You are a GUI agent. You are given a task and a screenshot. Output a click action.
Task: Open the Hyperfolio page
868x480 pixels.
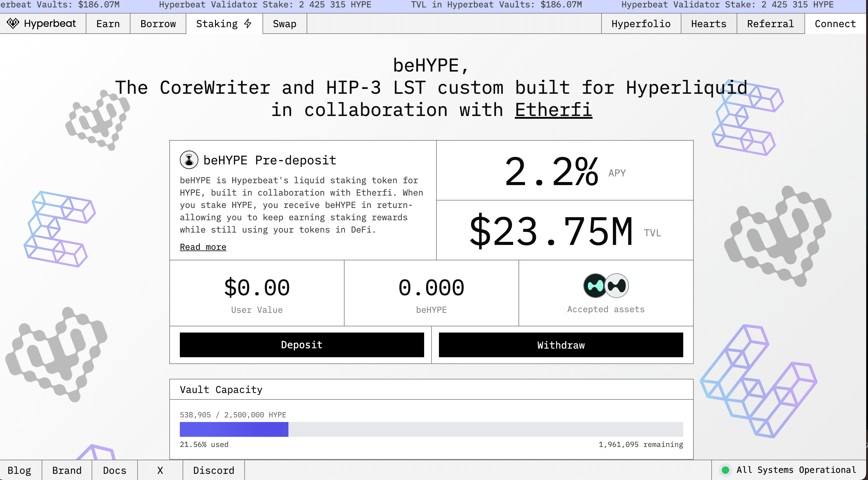pyautogui.click(x=641, y=23)
